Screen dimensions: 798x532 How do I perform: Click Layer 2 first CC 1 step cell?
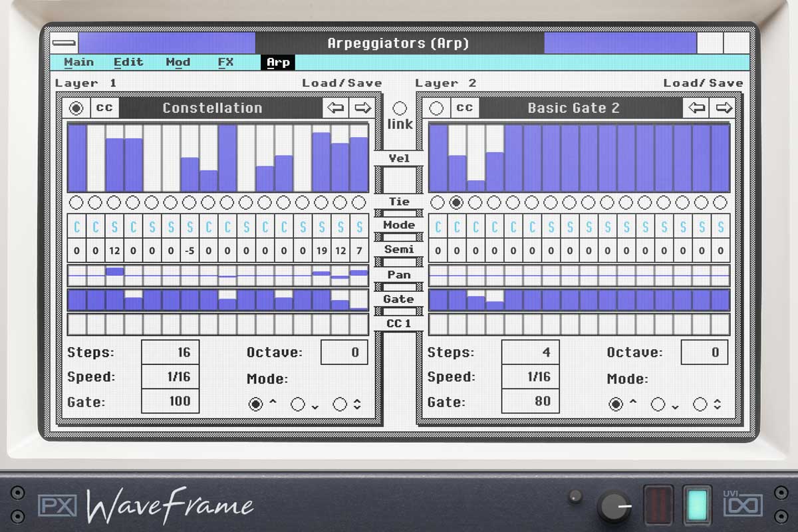438,325
